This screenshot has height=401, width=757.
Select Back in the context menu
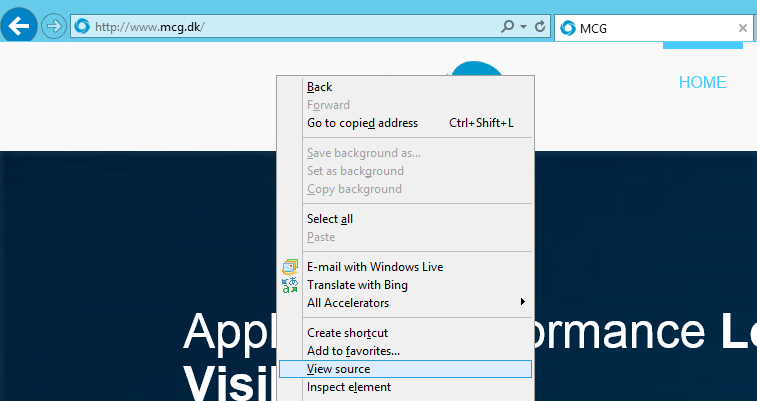coord(320,87)
